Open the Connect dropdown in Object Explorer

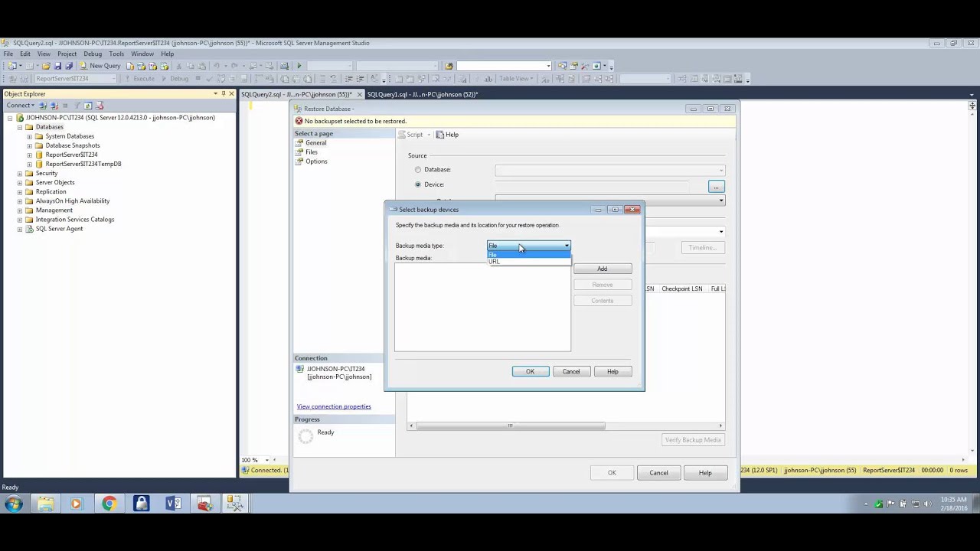21,106
